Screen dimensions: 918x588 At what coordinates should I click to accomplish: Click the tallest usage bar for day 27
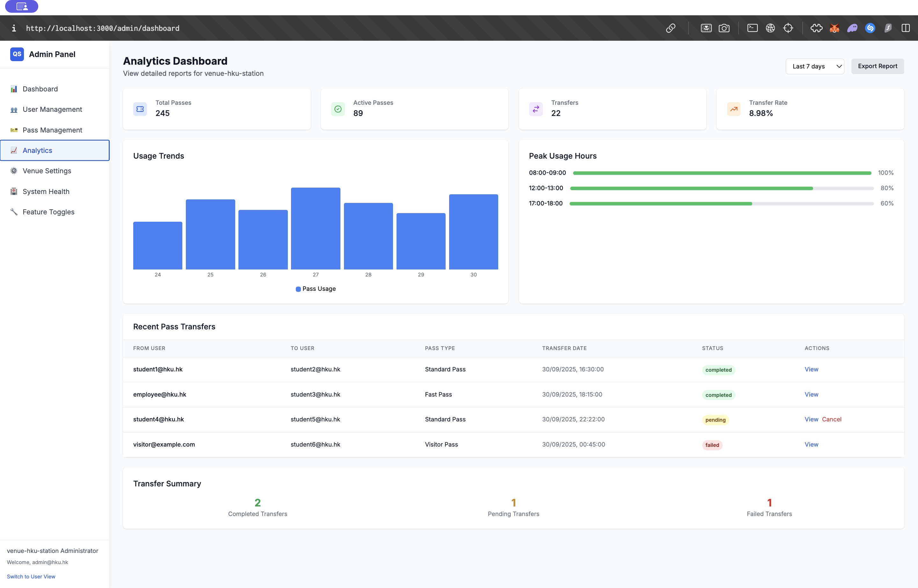point(316,228)
